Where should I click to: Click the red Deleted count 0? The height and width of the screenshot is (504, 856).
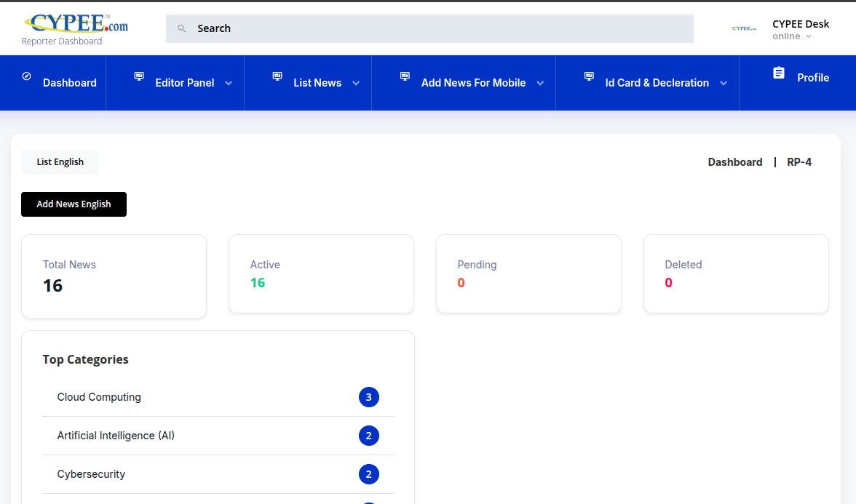pos(669,283)
